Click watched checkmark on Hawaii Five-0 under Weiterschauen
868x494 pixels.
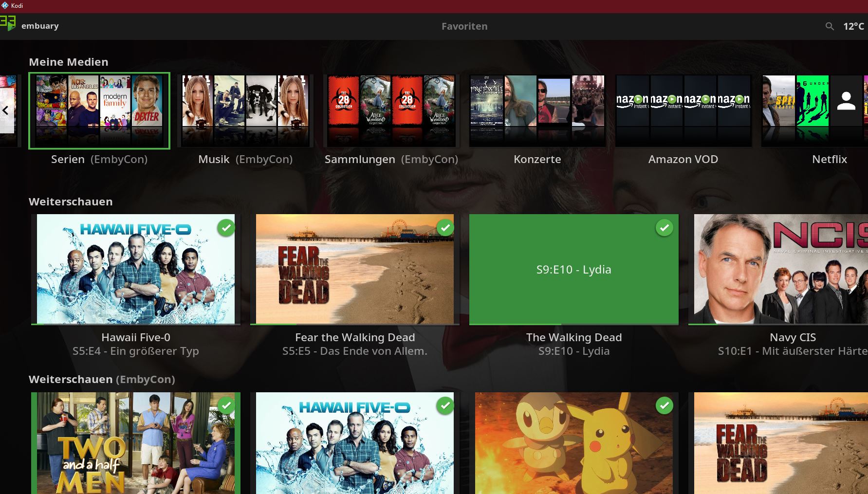[x=226, y=227]
